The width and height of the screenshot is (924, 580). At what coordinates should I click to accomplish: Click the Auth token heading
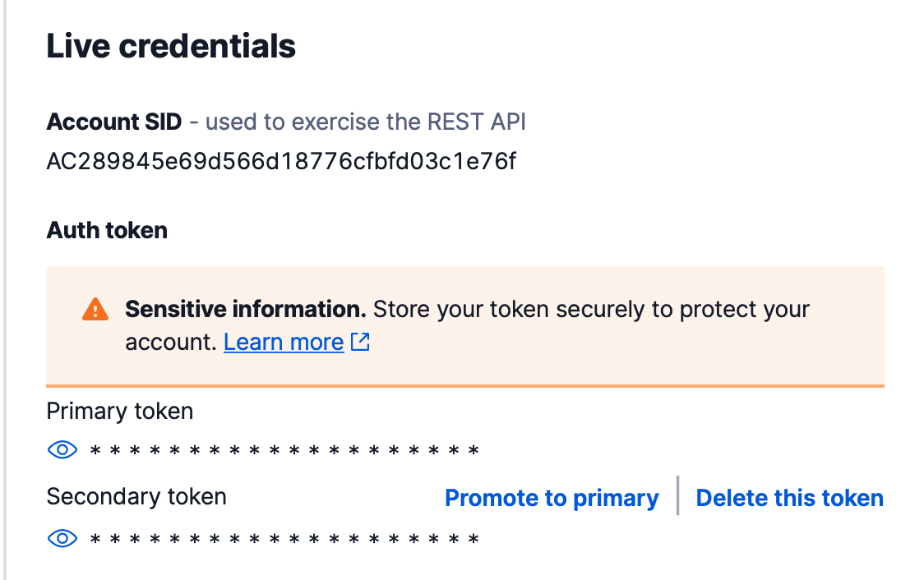[x=107, y=230]
